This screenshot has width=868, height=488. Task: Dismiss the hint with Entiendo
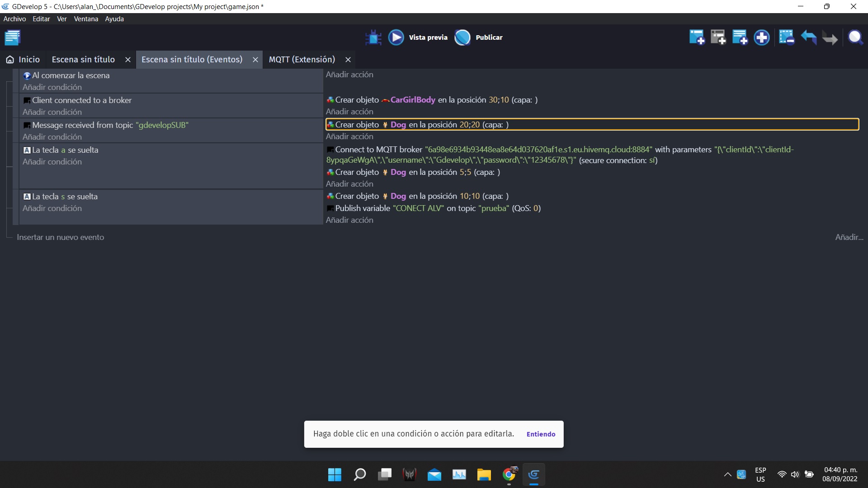point(541,434)
